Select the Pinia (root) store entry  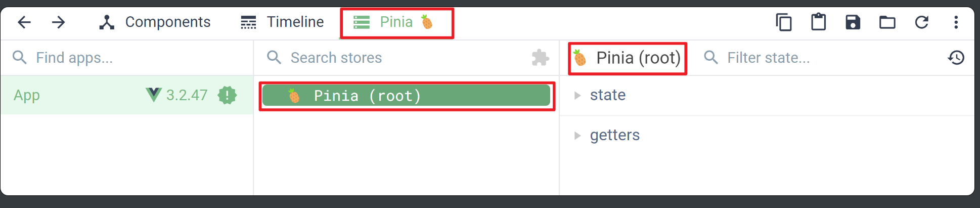406,96
